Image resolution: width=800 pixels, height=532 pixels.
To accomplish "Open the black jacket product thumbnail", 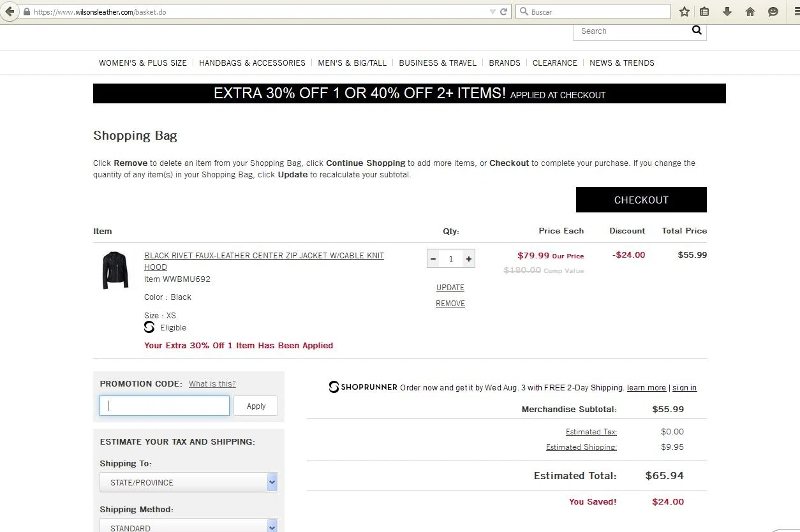I will (115, 270).
